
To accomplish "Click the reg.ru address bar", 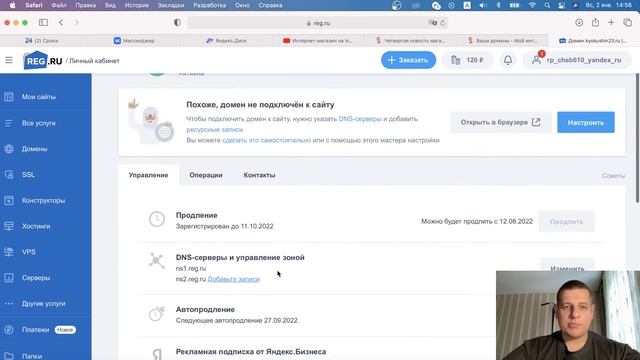I will coord(318,23).
